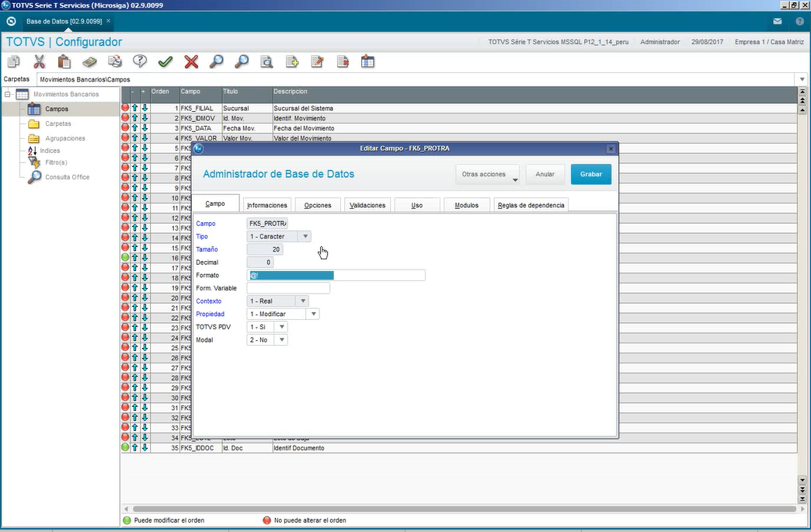Move FK5_FILIAL row down with arrow

coord(144,108)
